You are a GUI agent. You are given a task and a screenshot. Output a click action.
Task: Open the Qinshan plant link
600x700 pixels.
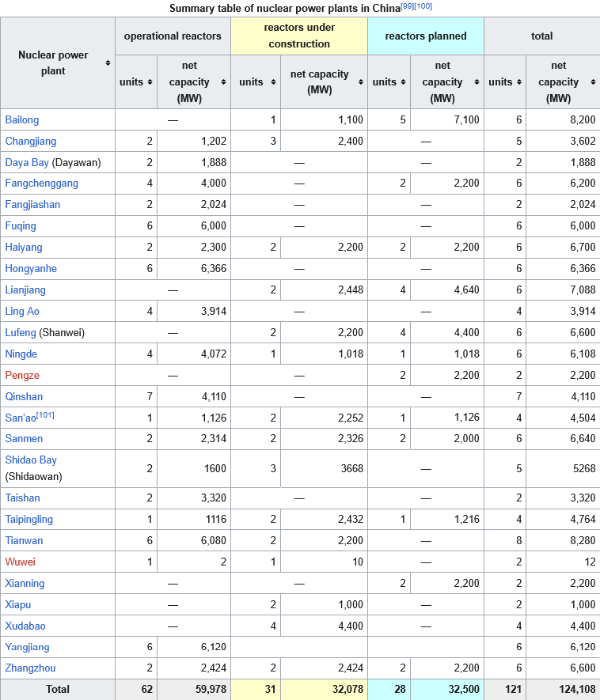(x=24, y=396)
